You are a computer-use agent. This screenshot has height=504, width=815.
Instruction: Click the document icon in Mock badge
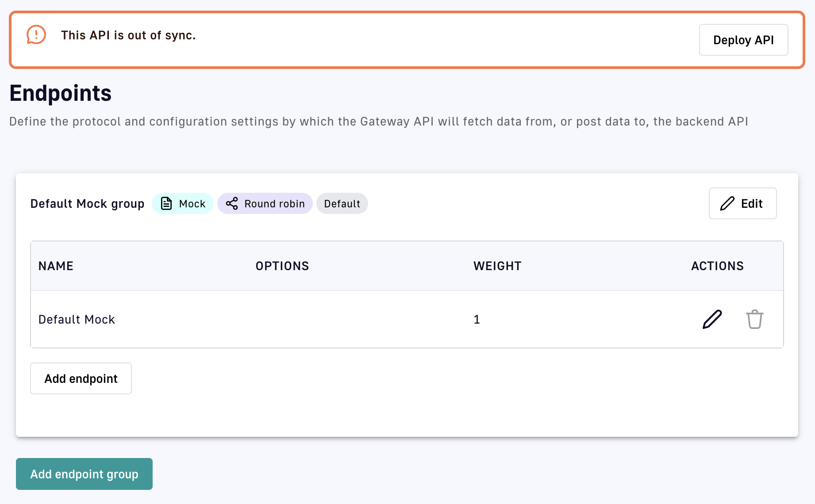pyautogui.click(x=166, y=203)
